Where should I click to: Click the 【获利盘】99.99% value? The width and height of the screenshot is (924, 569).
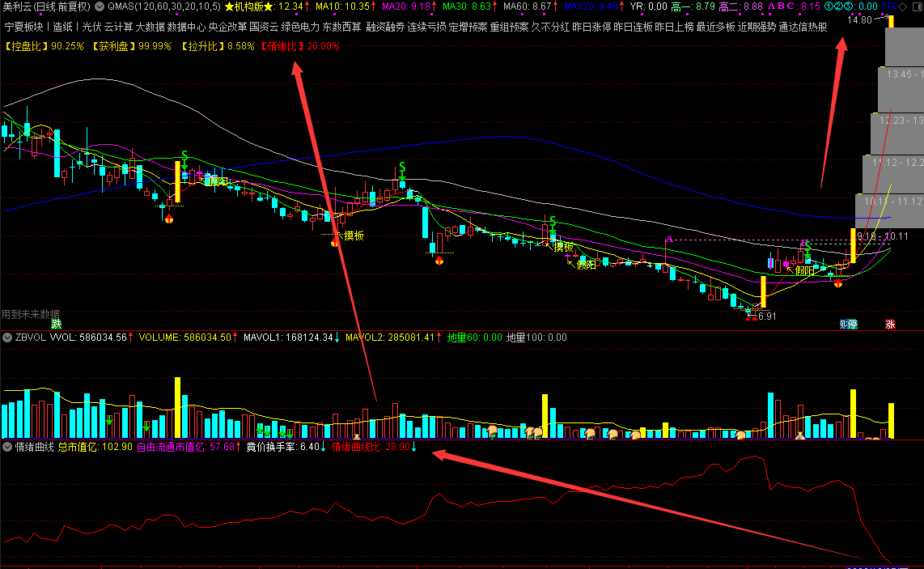click(x=131, y=46)
